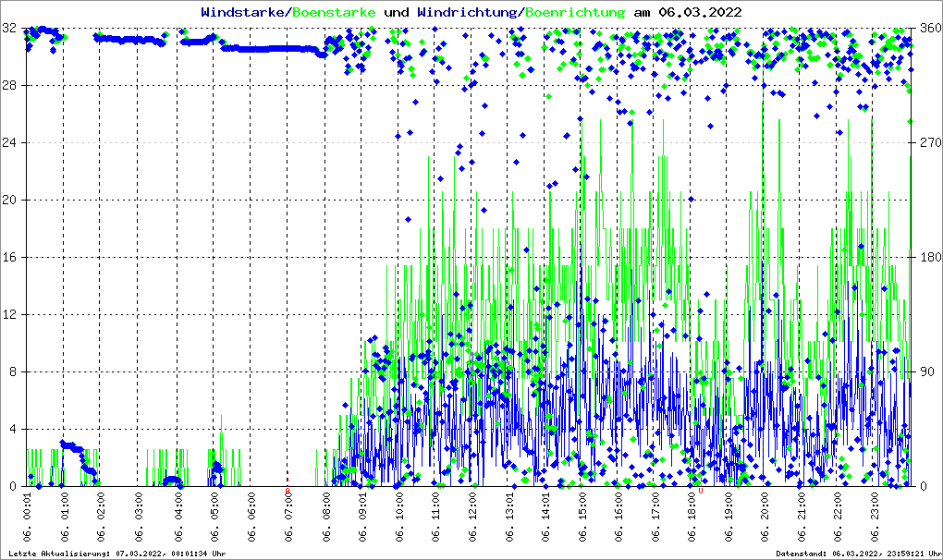Click the 360 label on right axis
The width and height of the screenshot is (943, 560).
[925, 29]
